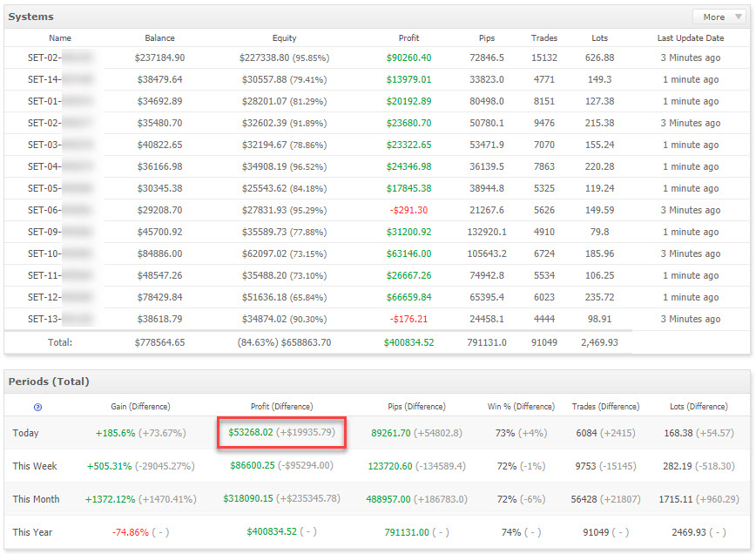The image size is (756, 554).
Task: Click this week's trades 9753
Action: [585, 466]
